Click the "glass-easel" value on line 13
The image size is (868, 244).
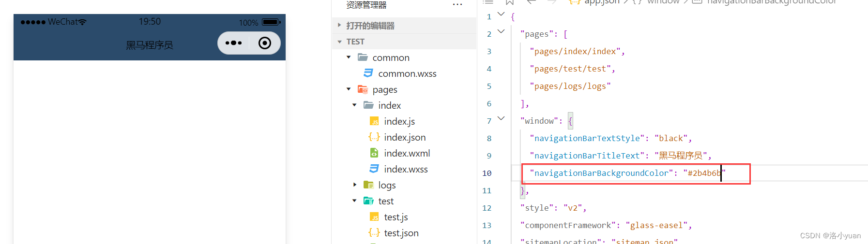pos(656,225)
